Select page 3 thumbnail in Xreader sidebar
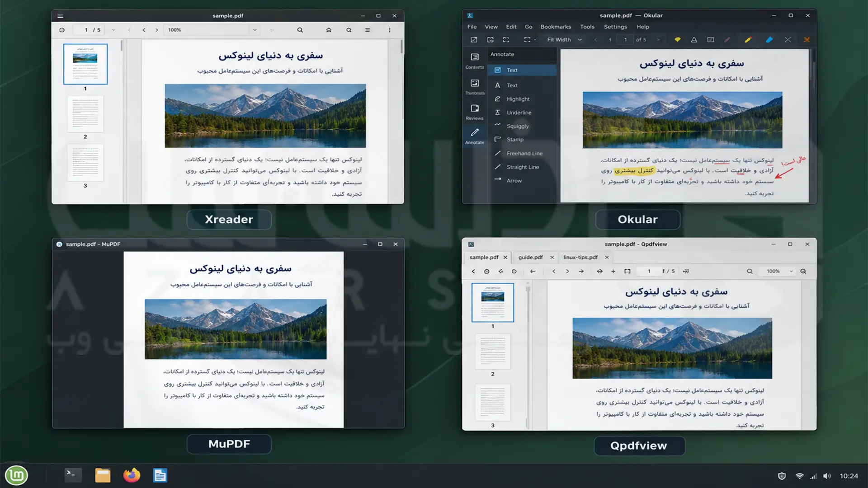Viewport: 868px width, 488px height. tap(85, 162)
